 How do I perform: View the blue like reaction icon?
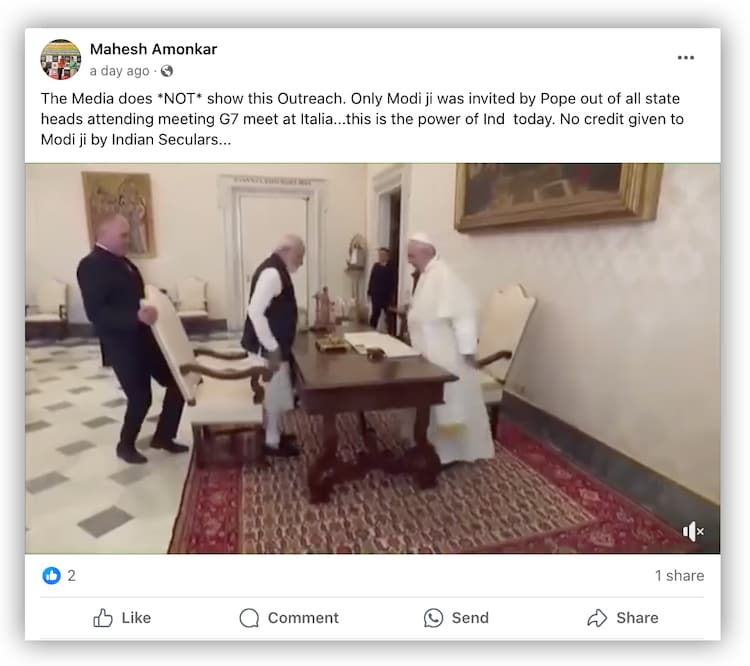pos(51,575)
